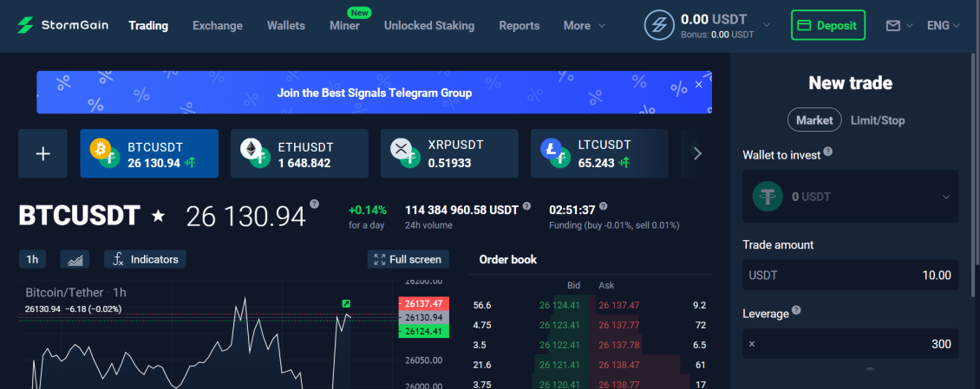Click the help icon beside price 26 130.94

314,204
